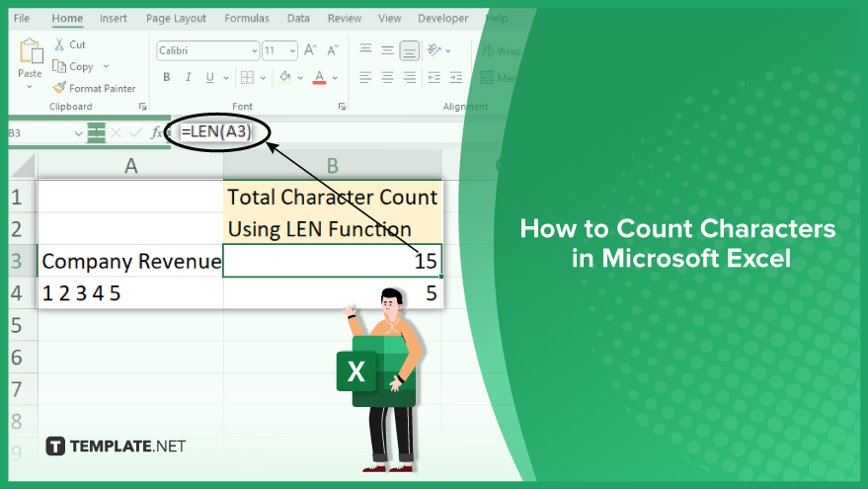This screenshot has width=868, height=489.
Task: Open the File tab
Action: [22, 18]
